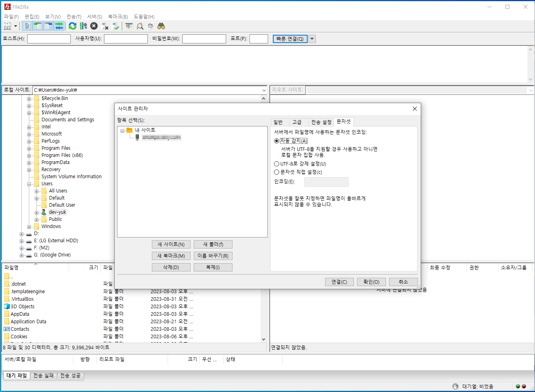Click the 삭제(D) button
Image resolution: width=535 pixels, height=392 pixels.
point(171,268)
